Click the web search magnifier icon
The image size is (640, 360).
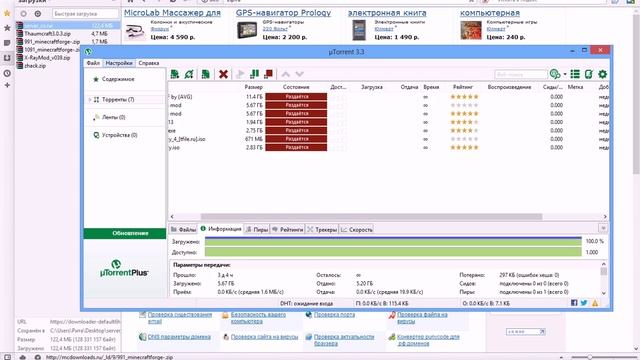click(555, 74)
